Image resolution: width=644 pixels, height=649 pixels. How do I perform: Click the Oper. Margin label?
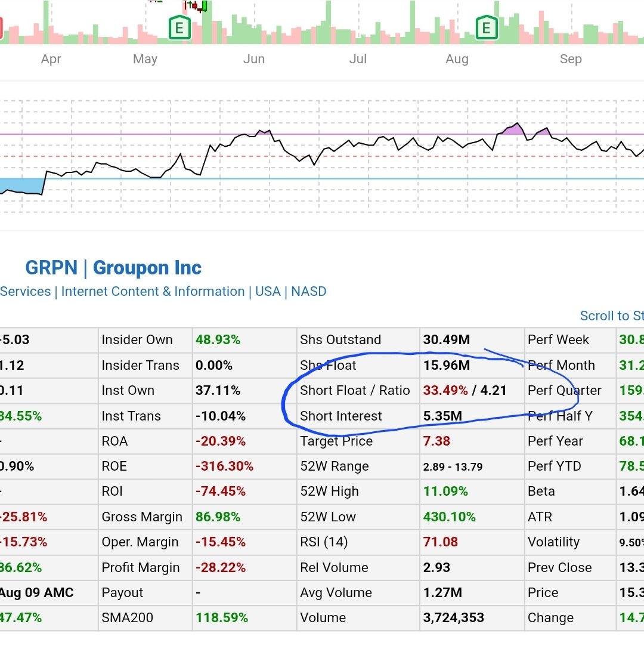140,542
